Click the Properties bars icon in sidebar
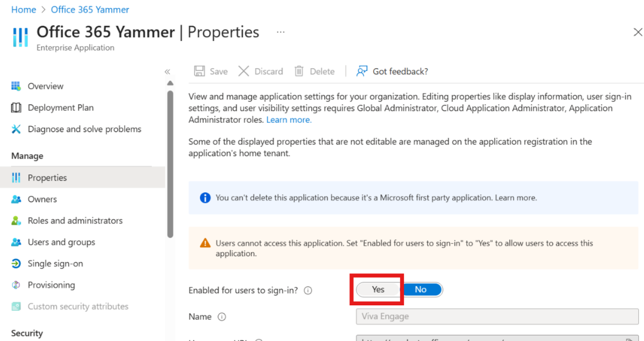Viewport: 644px width, 341px height. point(16,178)
